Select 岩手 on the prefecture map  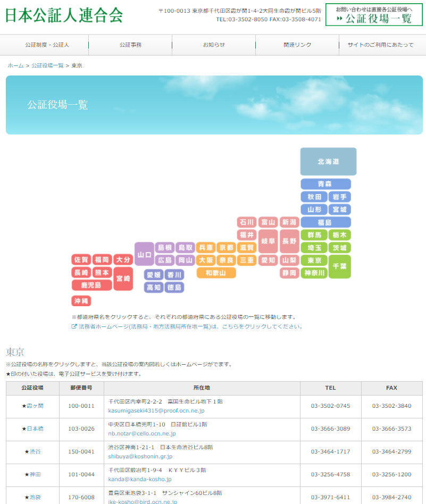click(x=339, y=197)
